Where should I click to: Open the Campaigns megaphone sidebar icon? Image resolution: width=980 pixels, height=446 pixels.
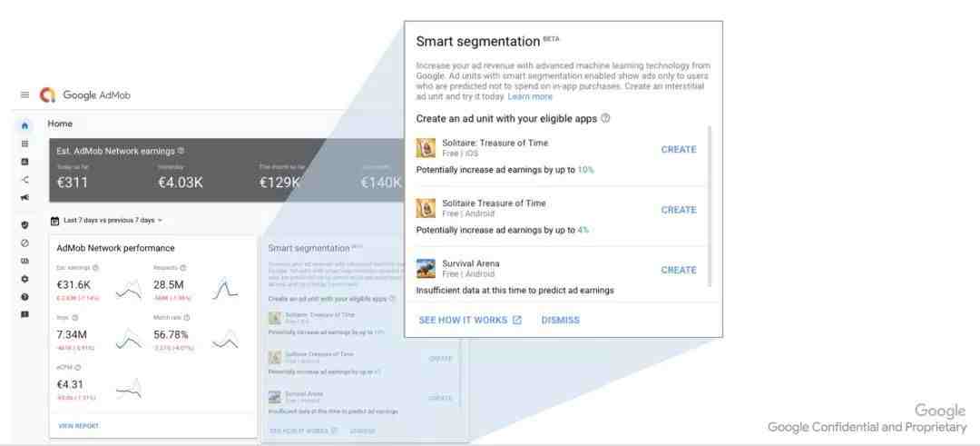click(x=25, y=198)
